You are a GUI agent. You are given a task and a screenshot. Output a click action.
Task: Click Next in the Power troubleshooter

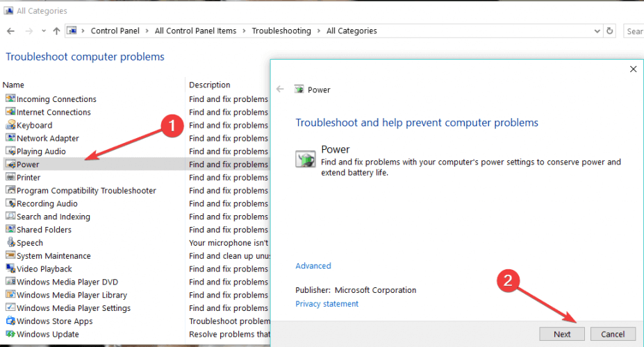click(x=562, y=335)
